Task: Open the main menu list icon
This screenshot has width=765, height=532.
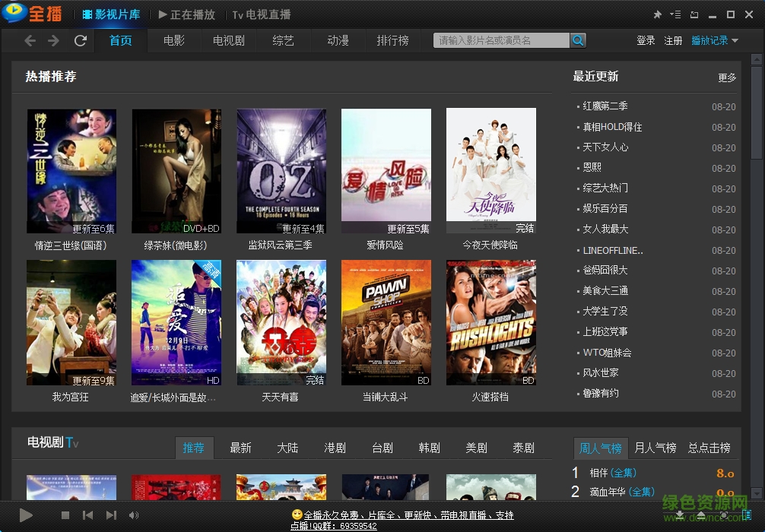Action: (x=676, y=14)
